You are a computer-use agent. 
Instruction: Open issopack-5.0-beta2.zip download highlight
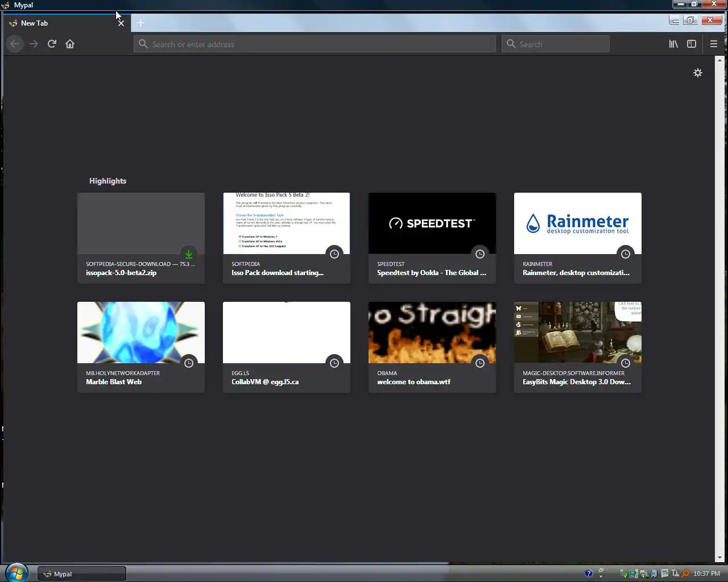tap(141, 238)
